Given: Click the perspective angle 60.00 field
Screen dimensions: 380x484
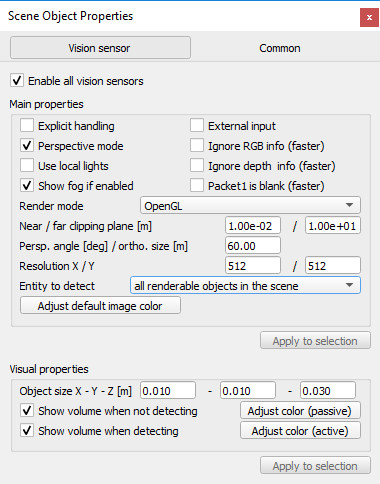Looking at the screenshot, I should point(253,246).
